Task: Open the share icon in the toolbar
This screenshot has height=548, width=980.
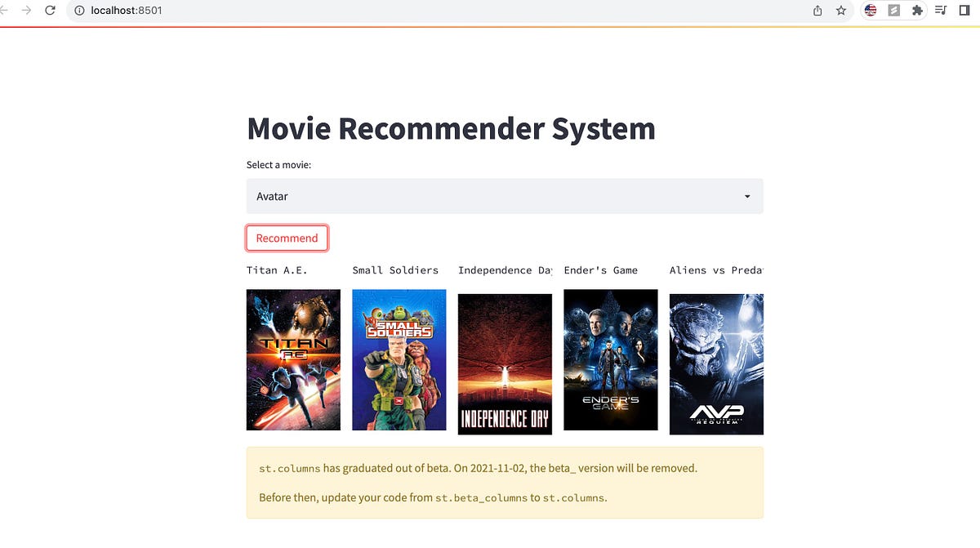Action: coord(817,11)
